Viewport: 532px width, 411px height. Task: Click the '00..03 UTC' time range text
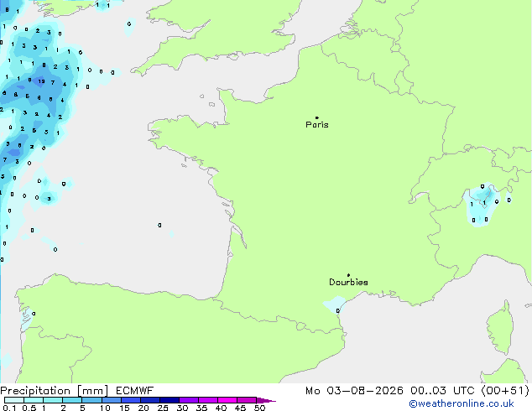coord(442,391)
